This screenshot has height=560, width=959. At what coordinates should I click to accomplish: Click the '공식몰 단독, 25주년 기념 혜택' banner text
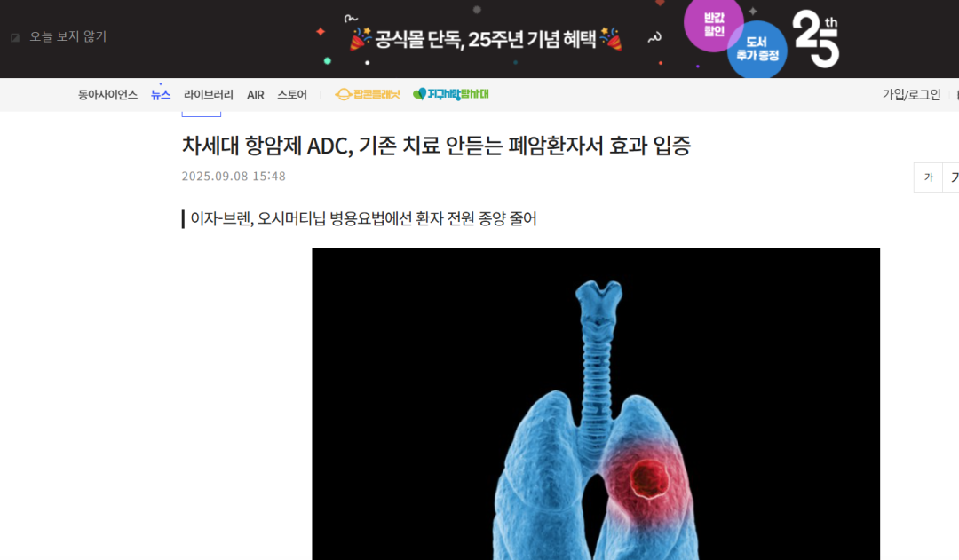click(x=486, y=40)
